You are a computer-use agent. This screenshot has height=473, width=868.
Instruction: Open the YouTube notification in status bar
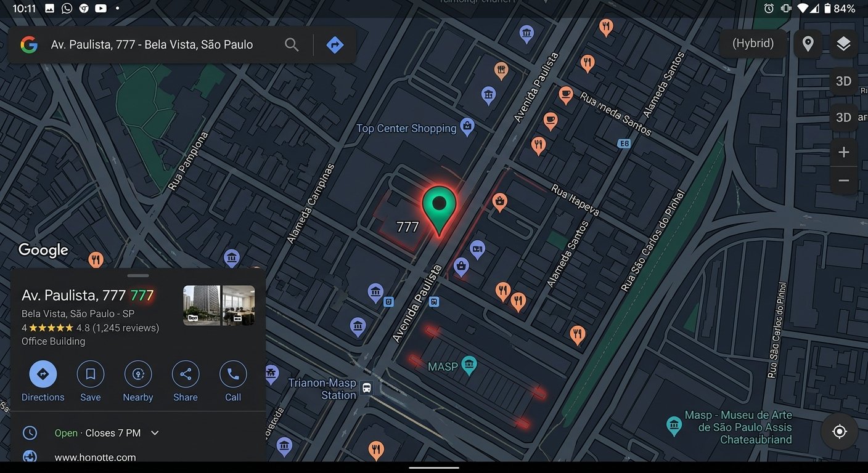100,9
